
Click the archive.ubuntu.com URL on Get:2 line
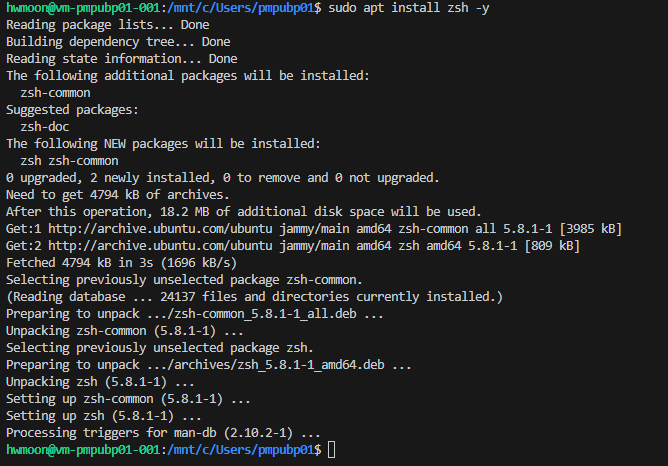pyautogui.click(x=160, y=246)
